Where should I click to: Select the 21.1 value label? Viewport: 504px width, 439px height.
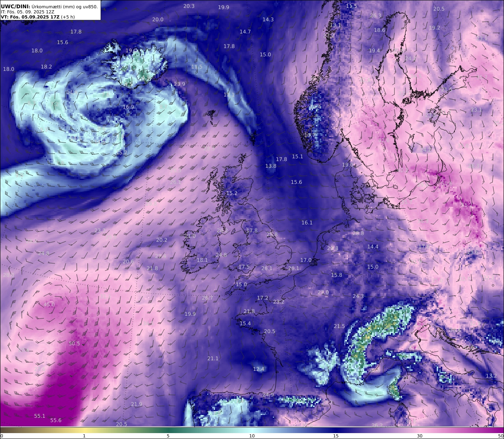(213, 359)
